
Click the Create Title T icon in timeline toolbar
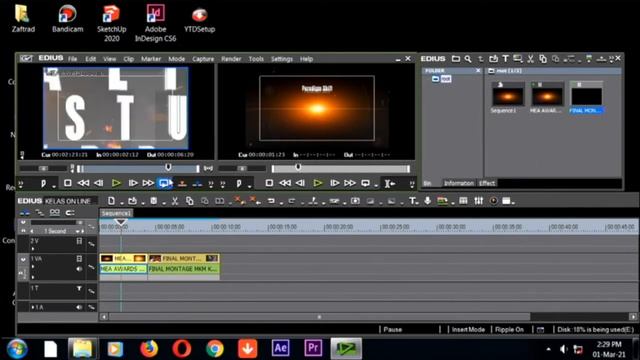point(413,201)
